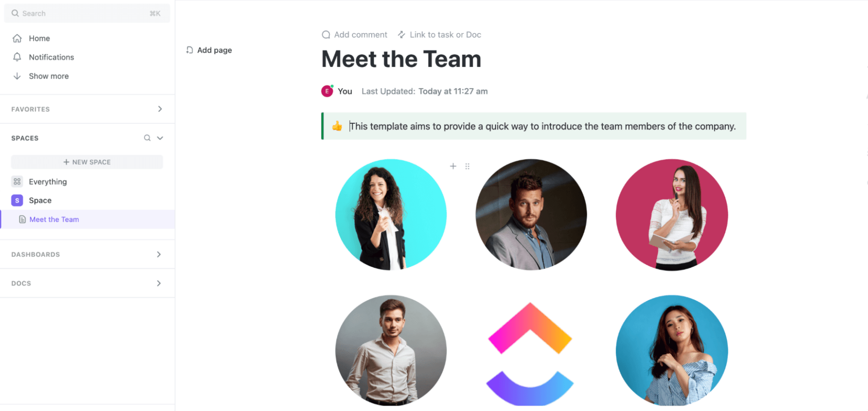This screenshot has height=411, width=868.
Task: Click the search spaces magnifier icon
Action: (147, 138)
